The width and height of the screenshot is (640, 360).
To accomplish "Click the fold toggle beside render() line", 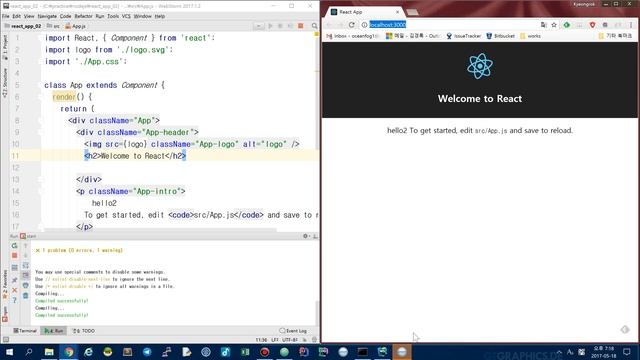I will click(41, 97).
